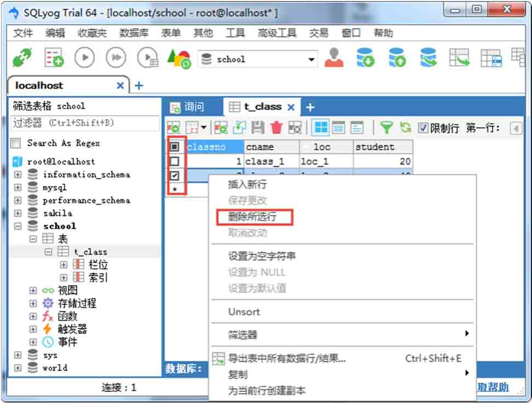Image resolution: width=532 pixels, height=403 pixels.
Task: Open the 高级工具 menu
Action: tap(277, 33)
